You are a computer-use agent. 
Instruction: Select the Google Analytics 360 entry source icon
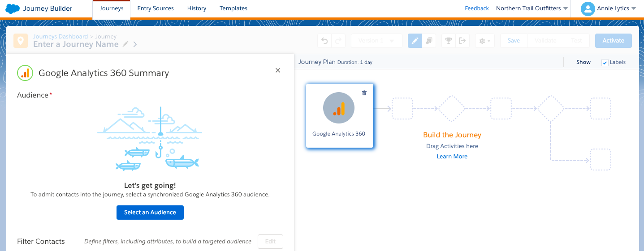[339, 108]
